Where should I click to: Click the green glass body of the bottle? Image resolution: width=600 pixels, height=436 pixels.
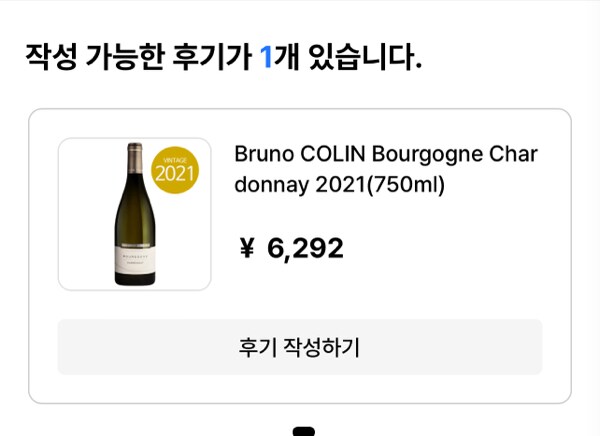[135, 214]
